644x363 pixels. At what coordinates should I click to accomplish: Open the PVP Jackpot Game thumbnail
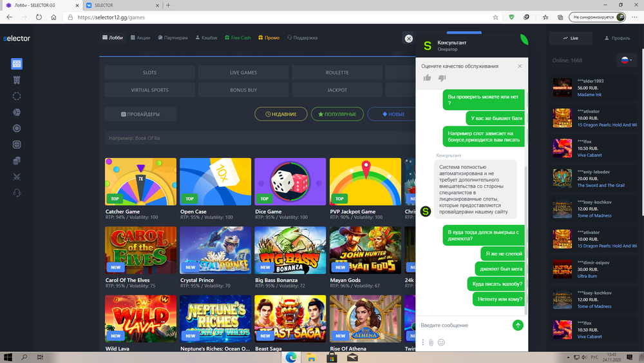pos(365,182)
